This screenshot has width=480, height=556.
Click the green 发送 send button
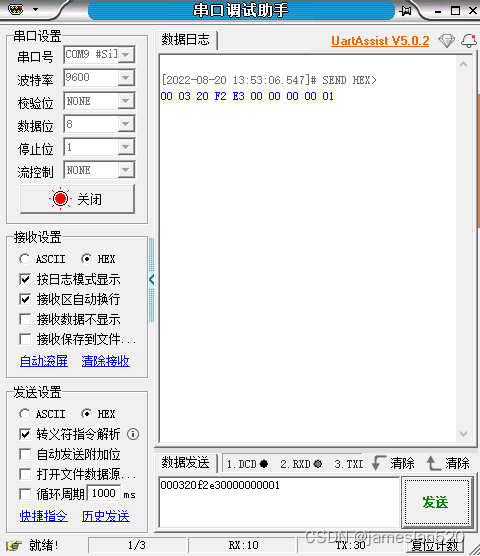pos(436,502)
